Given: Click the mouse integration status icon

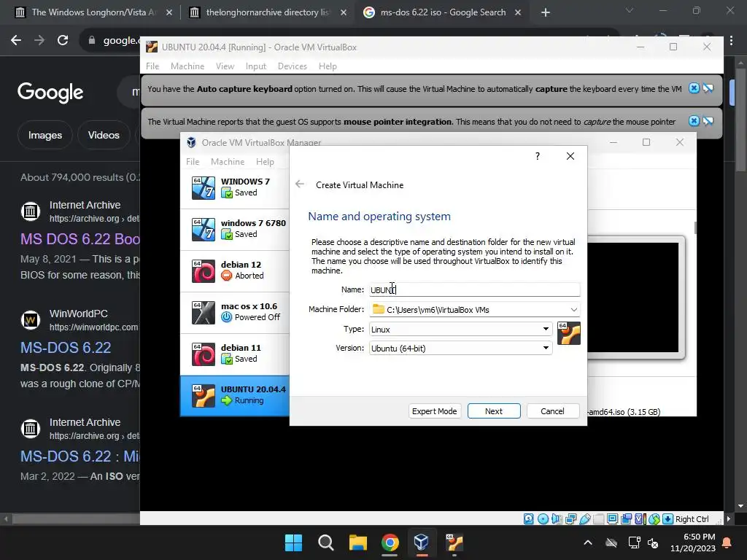Looking at the screenshot, I should coord(654,518).
